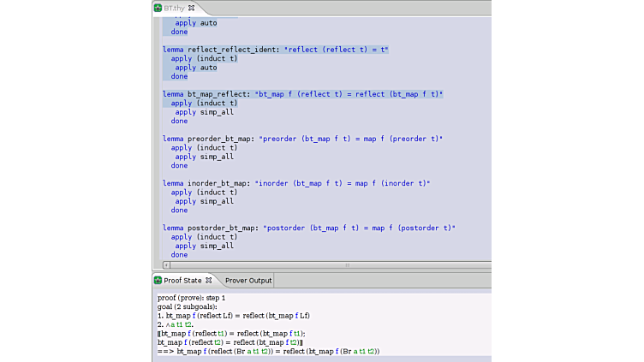Click the BT.thy file icon in editor tab

point(158,8)
